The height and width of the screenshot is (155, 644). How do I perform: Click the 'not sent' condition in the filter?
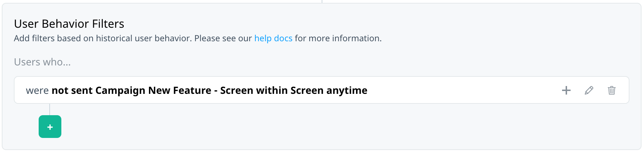point(72,90)
